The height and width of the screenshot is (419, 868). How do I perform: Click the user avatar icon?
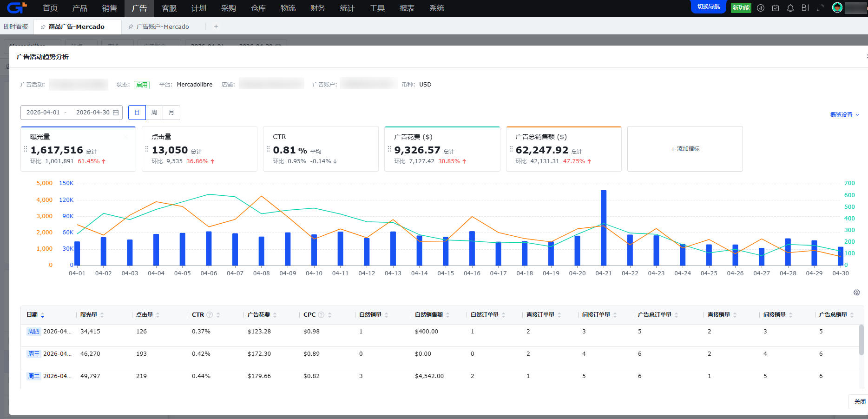click(x=837, y=7)
